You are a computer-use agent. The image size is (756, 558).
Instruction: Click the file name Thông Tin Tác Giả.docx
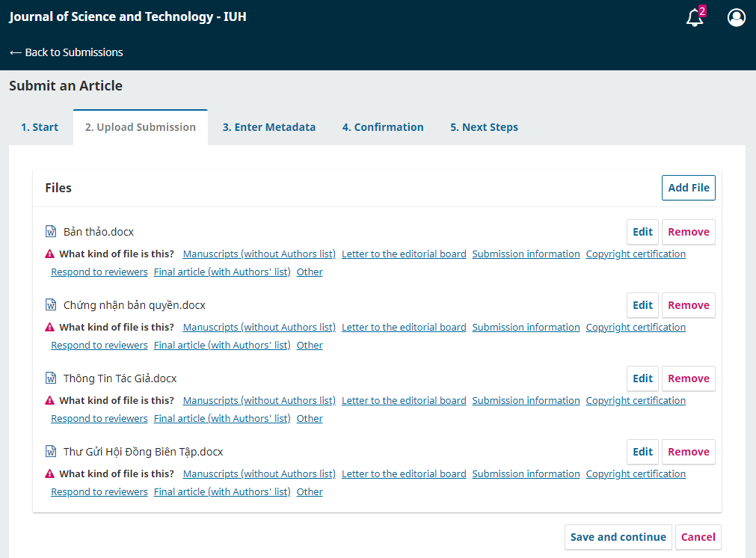click(x=120, y=378)
